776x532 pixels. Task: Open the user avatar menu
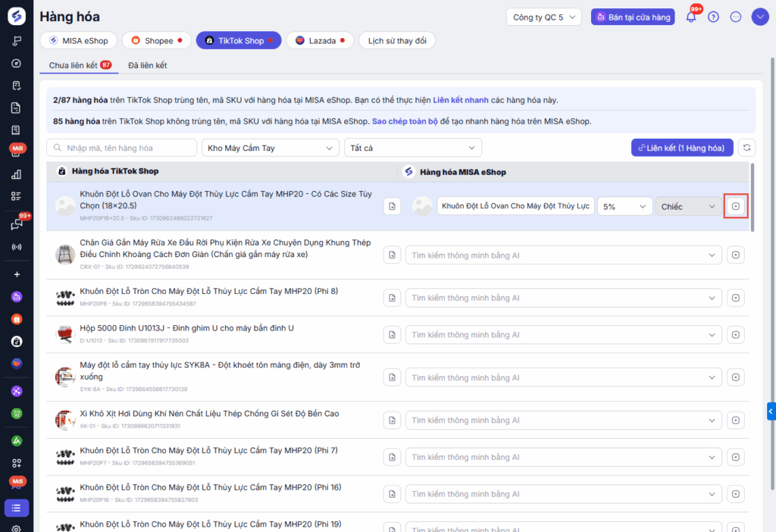click(759, 17)
